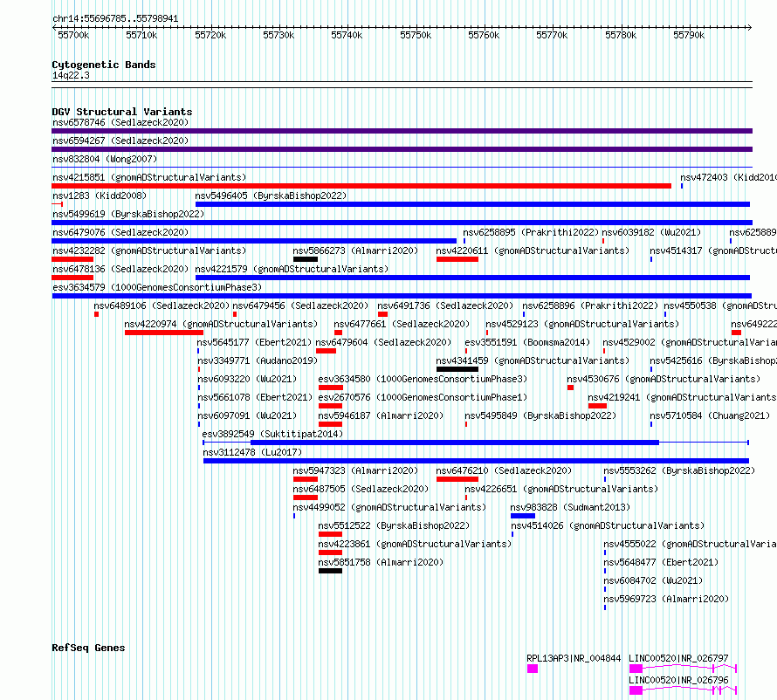
Task: Click the nsv5710584 (Chuang2021) label
Action: pos(710,415)
